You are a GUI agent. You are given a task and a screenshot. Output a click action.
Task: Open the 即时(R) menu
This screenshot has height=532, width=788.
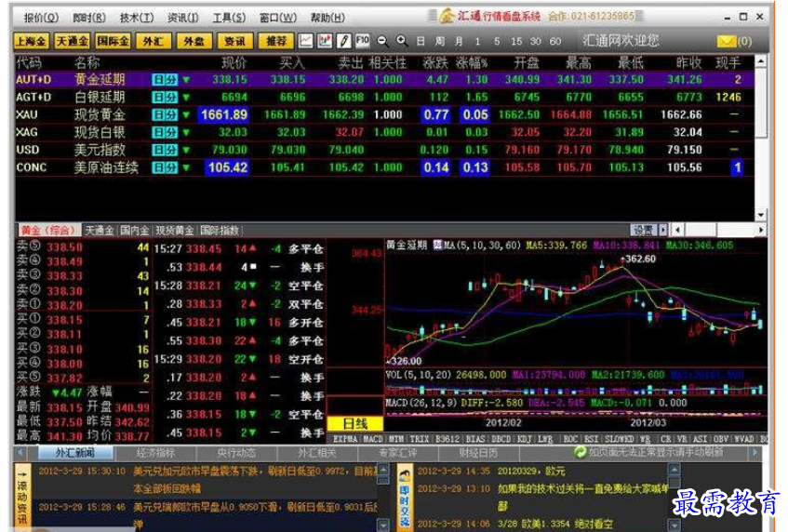(x=89, y=18)
